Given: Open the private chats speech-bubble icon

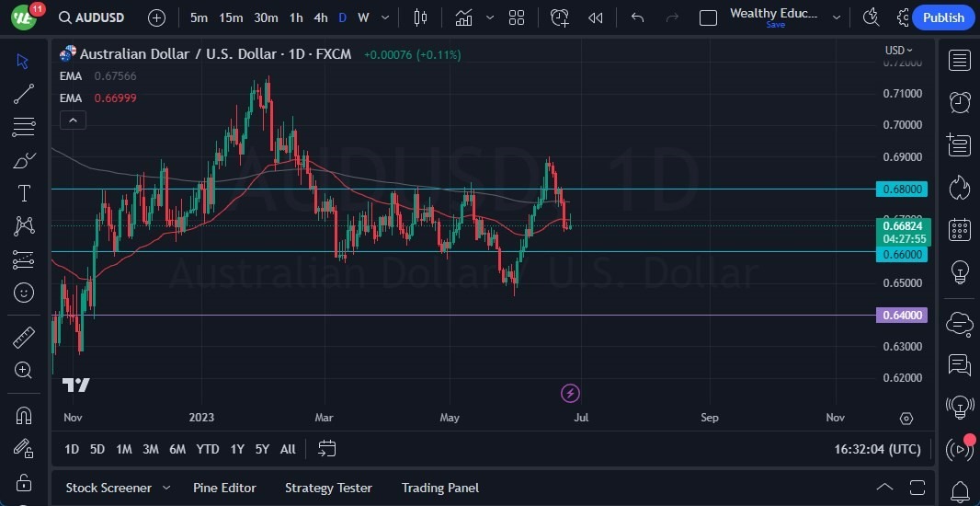Looking at the screenshot, I should [x=960, y=364].
